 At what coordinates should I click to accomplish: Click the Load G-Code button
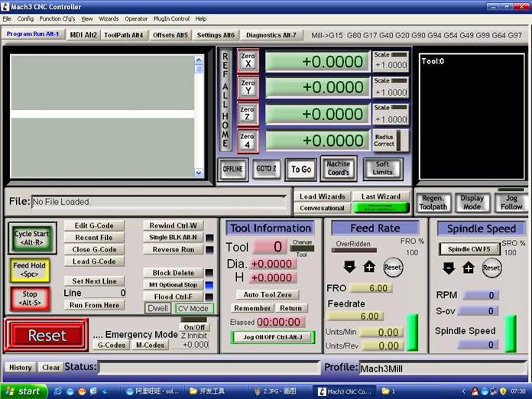(94, 261)
